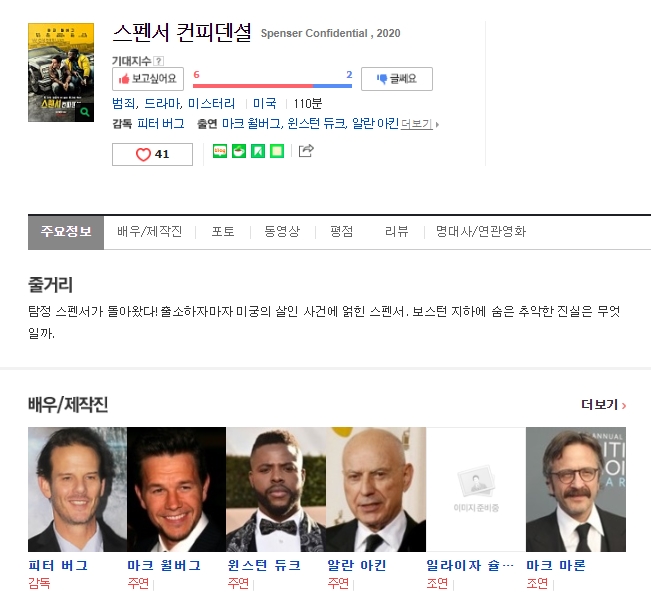Open the export share arrow icon

(x=306, y=151)
